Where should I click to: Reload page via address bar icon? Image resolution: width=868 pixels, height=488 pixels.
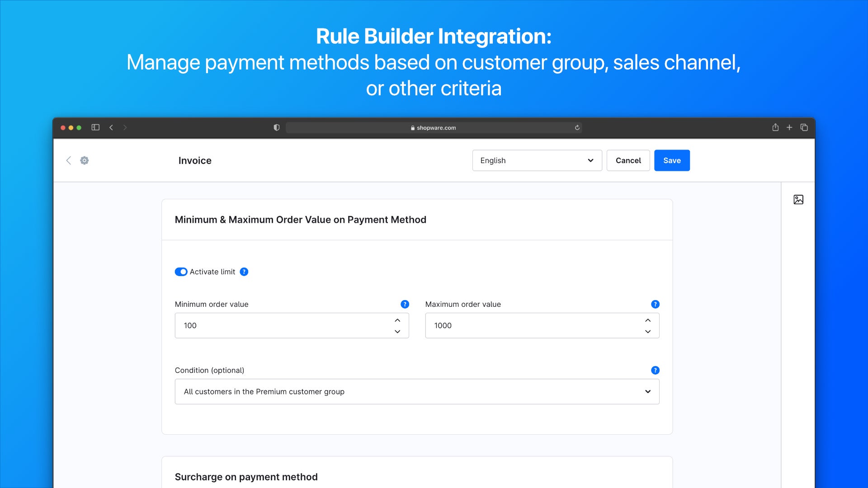pos(577,128)
